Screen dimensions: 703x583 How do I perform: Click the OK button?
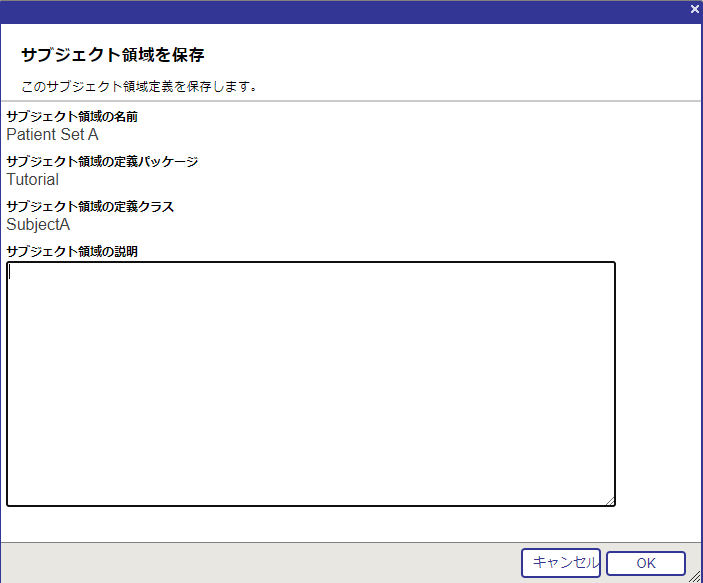click(x=645, y=563)
